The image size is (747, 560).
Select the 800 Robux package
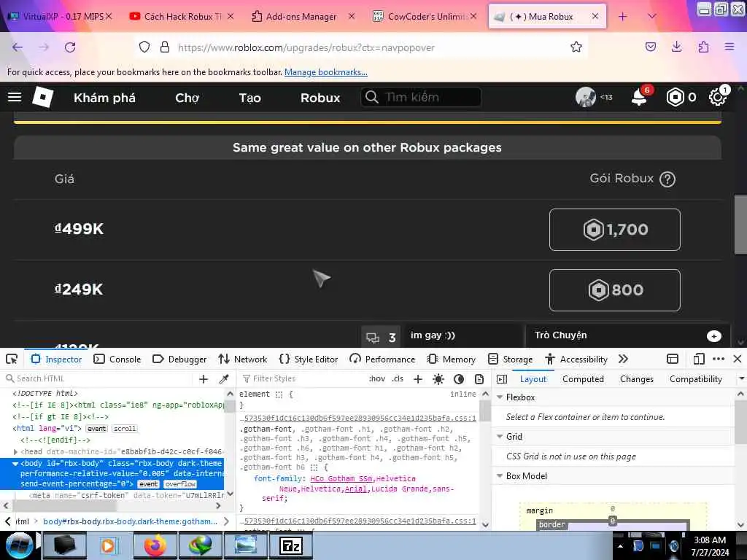click(614, 290)
